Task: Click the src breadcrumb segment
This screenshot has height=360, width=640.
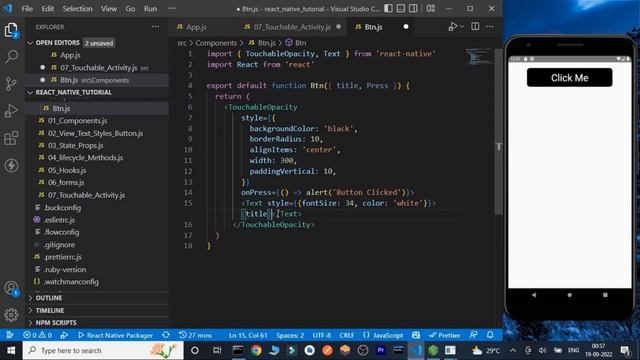Action: [182, 43]
